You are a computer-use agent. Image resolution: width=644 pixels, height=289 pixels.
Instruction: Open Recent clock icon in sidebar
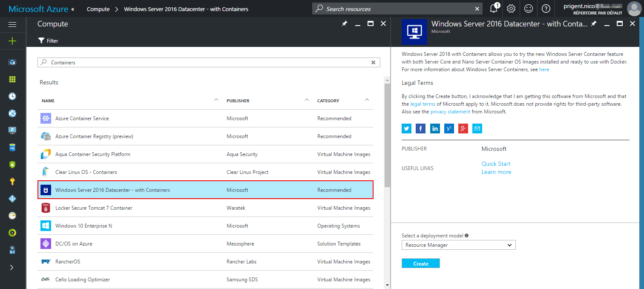(x=12, y=96)
